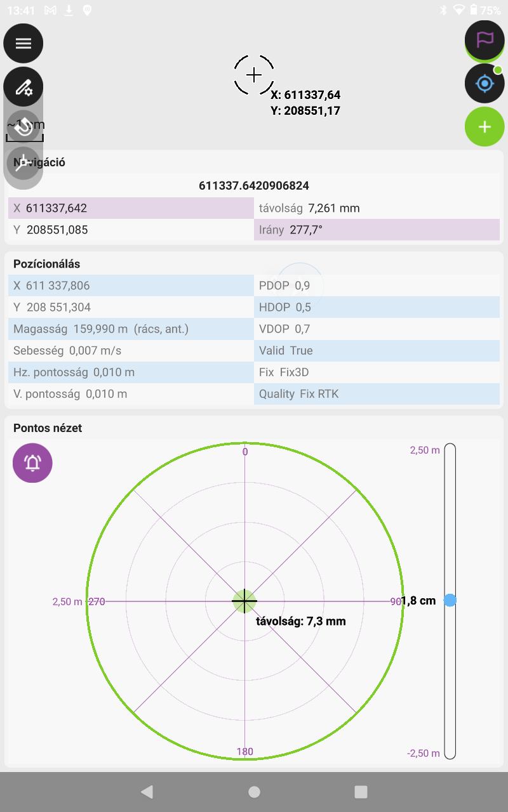Tap the crosshair target marker on the map
The height and width of the screenshot is (812, 508).
click(x=254, y=75)
